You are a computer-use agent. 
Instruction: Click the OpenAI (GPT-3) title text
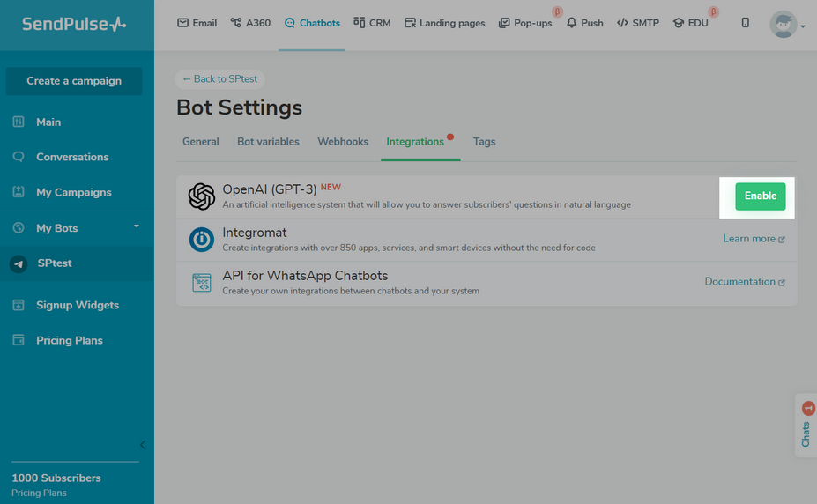pos(270,189)
